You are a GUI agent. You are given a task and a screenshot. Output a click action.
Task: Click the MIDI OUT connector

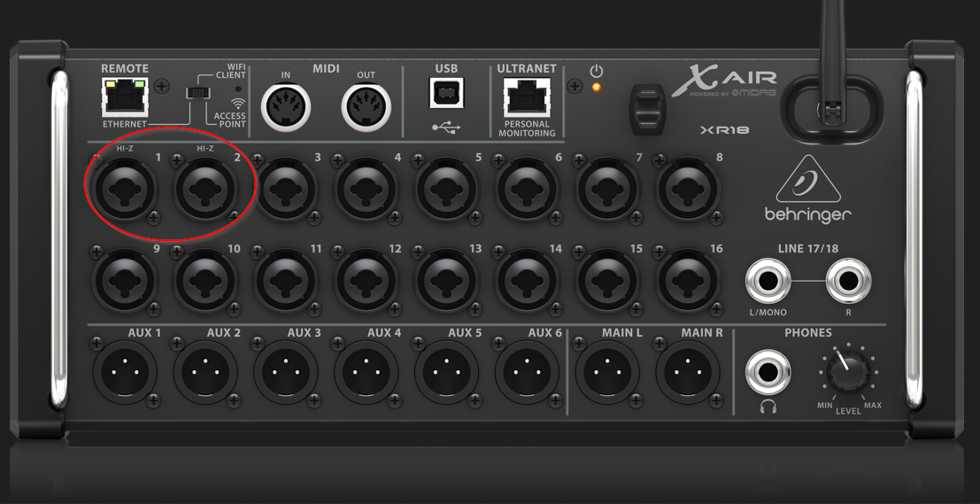coord(366,106)
